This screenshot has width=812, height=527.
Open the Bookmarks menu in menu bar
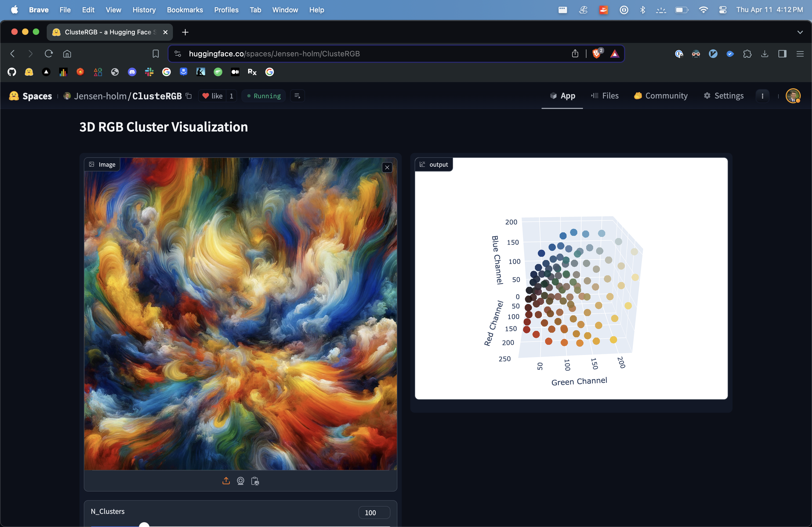(184, 10)
